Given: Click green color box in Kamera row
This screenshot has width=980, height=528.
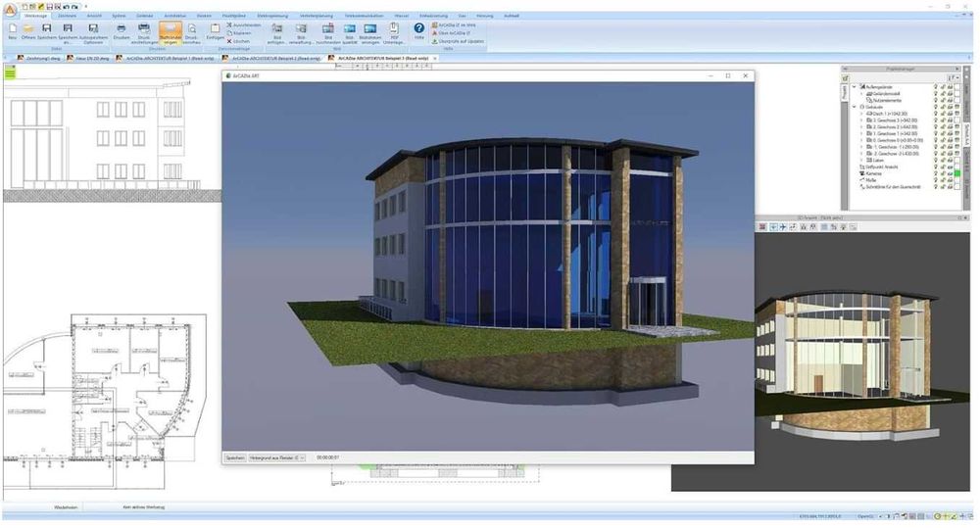Looking at the screenshot, I should pyautogui.click(x=956, y=173).
